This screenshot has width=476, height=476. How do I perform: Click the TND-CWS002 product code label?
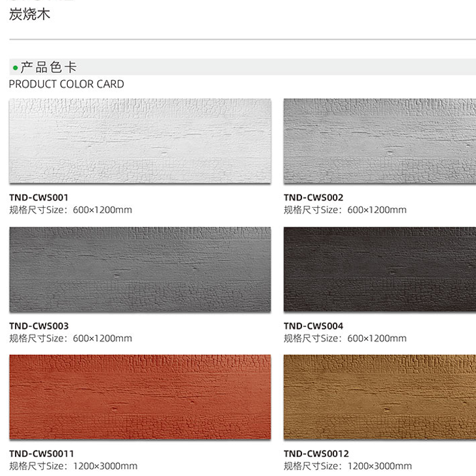click(313, 197)
